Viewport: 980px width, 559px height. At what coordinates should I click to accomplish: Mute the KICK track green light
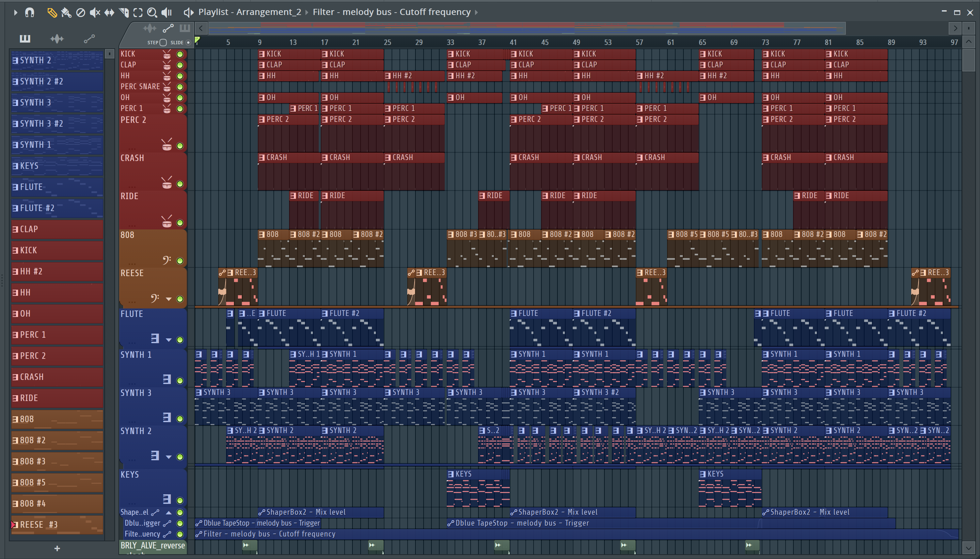(x=180, y=54)
